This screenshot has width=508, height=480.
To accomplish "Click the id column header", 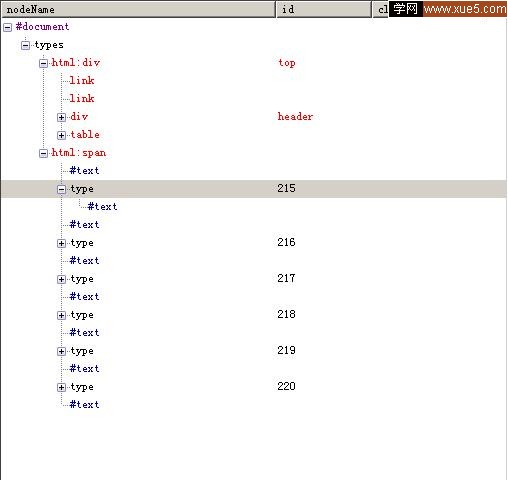I will pyautogui.click(x=324, y=9).
